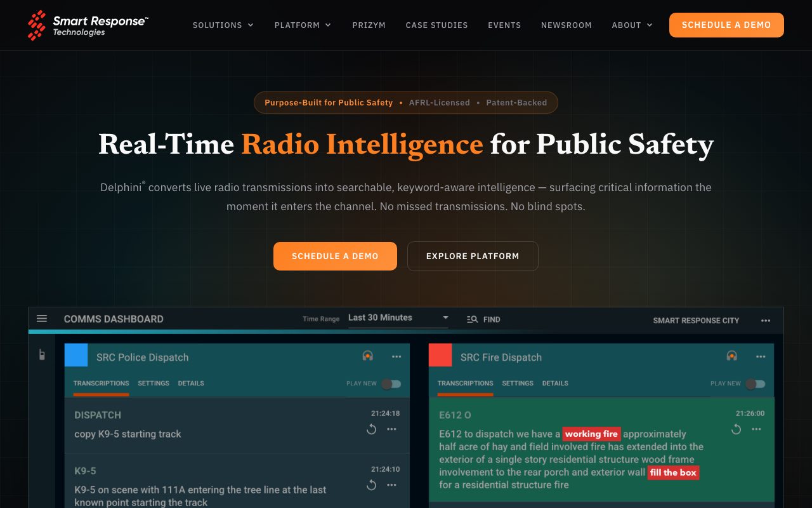Click the Explore Platform button

tap(473, 256)
